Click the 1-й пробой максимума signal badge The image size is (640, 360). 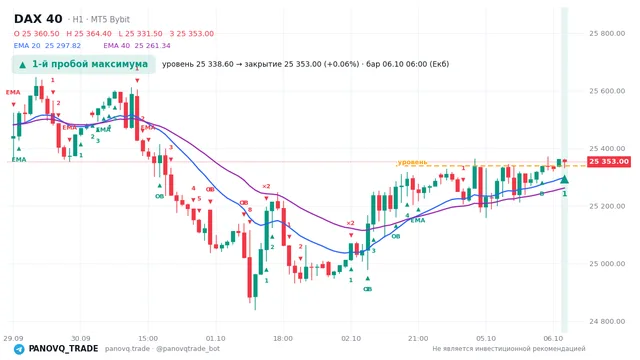[x=84, y=64]
